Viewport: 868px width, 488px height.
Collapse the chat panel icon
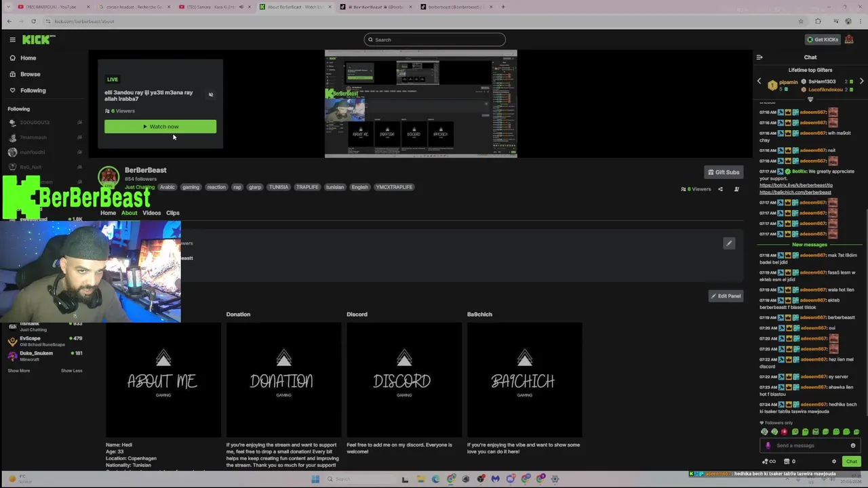(x=759, y=58)
